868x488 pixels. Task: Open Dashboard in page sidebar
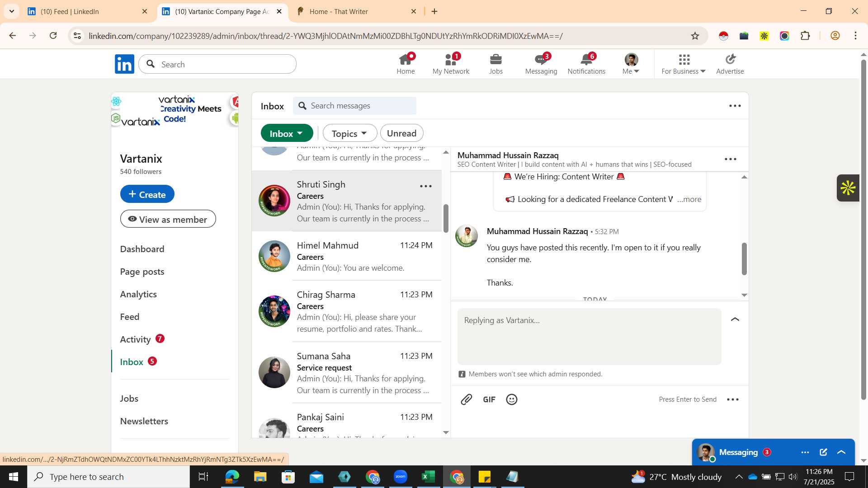142,249
